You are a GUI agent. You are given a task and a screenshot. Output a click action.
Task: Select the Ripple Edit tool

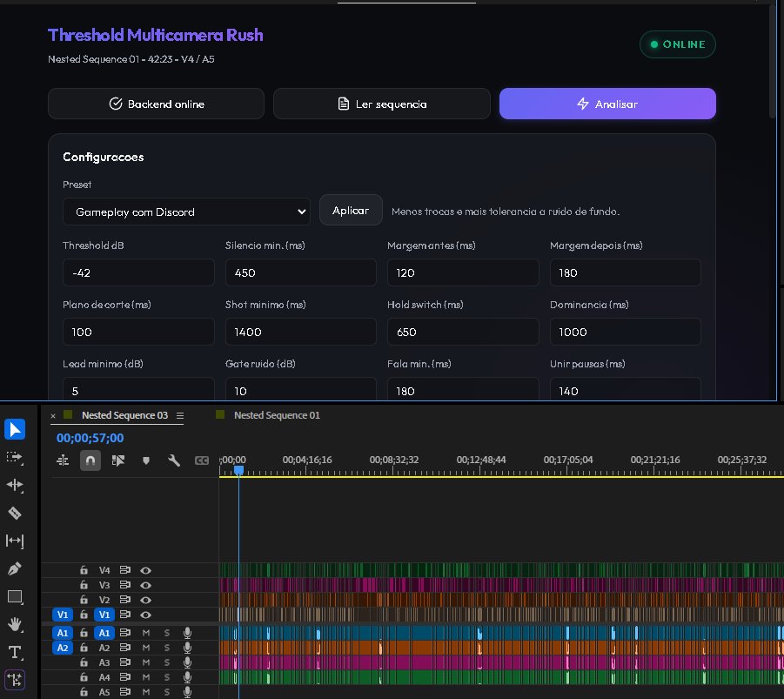(x=15, y=485)
